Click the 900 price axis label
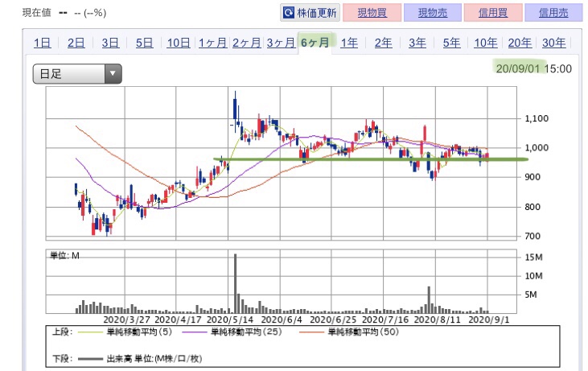The image size is (588, 371). click(x=532, y=177)
